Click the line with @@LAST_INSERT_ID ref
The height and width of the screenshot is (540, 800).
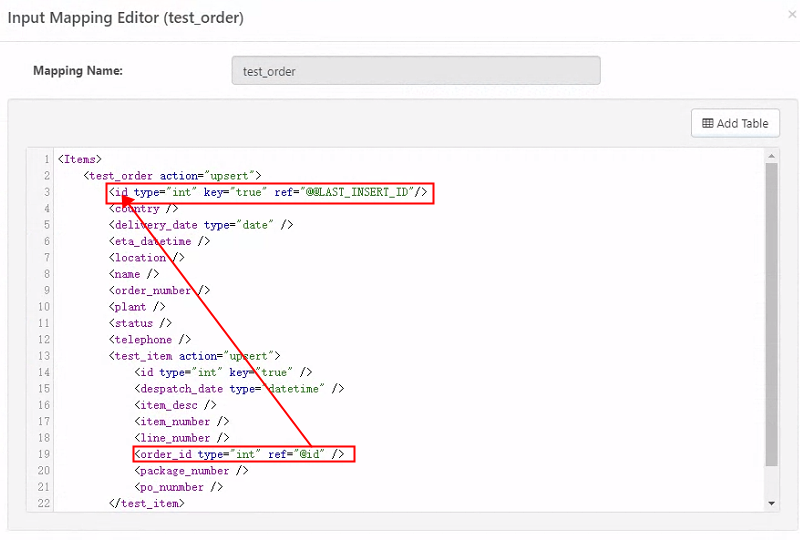coord(268,192)
